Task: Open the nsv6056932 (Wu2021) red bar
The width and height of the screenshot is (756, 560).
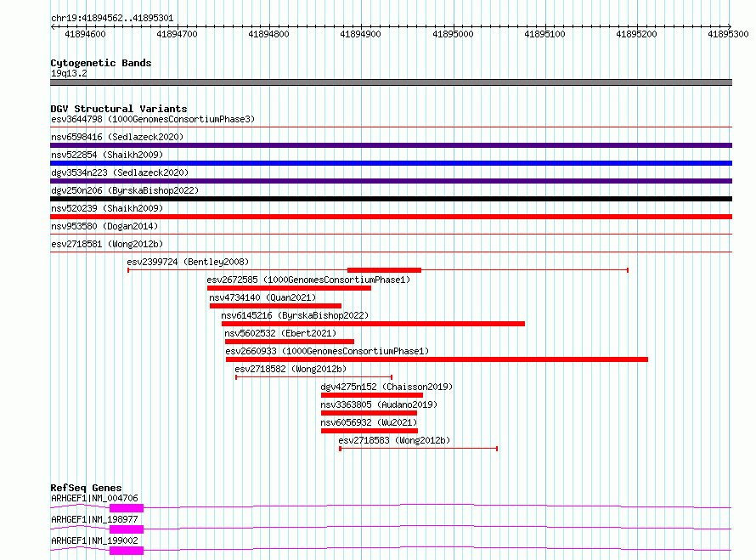Action: (370, 431)
